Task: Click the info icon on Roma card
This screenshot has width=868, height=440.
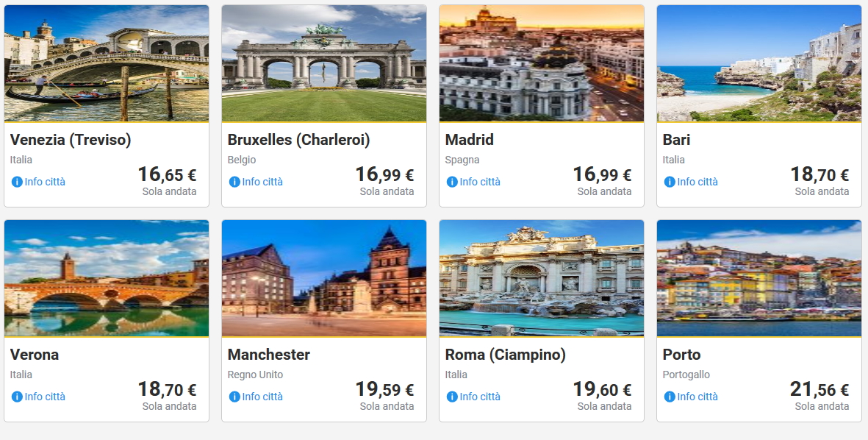Action: tap(452, 397)
